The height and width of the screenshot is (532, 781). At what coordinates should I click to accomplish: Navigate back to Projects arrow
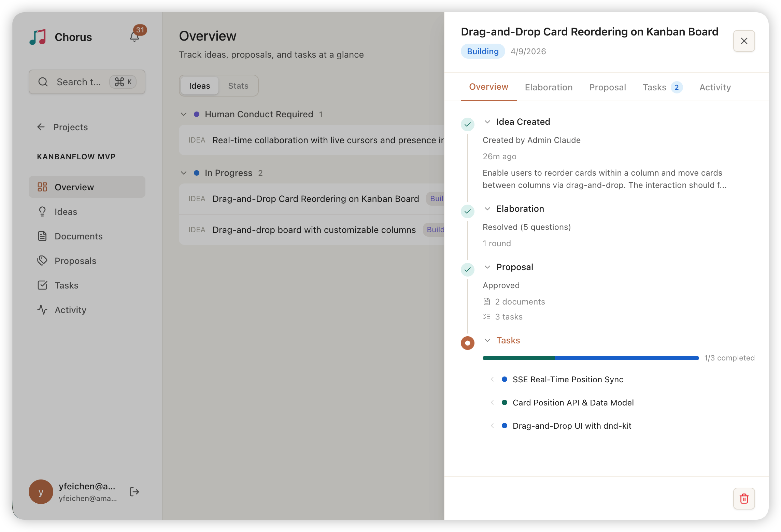pyautogui.click(x=41, y=127)
